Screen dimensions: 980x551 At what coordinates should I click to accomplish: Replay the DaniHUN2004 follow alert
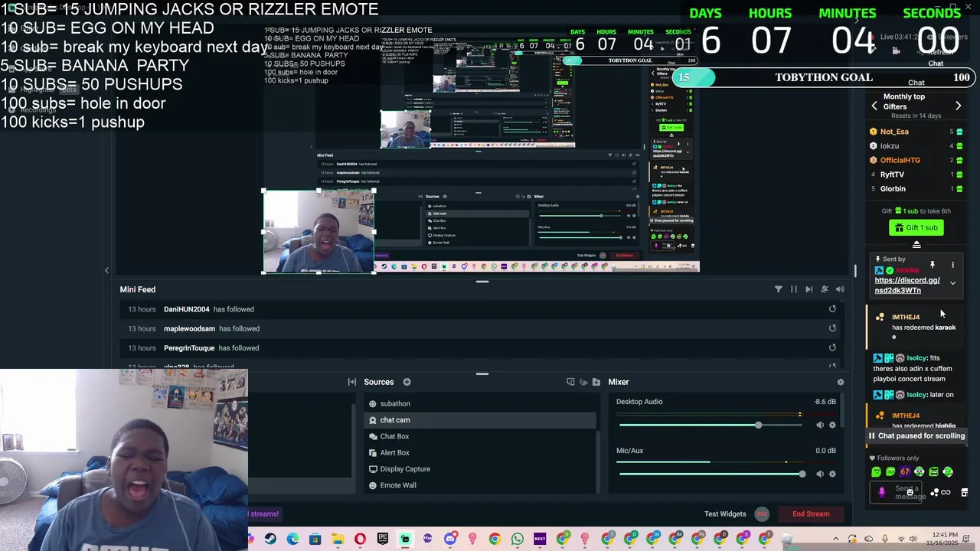point(832,309)
